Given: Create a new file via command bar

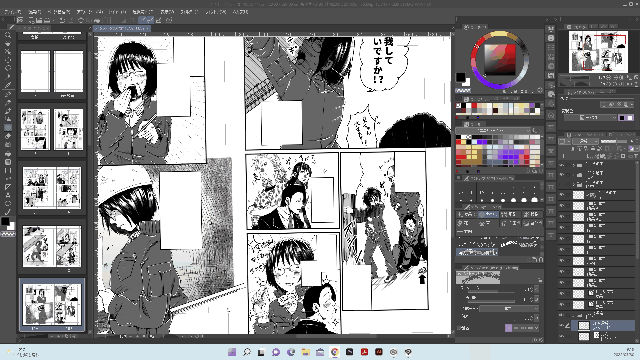Looking at the screenshot, I should (31, 20).
